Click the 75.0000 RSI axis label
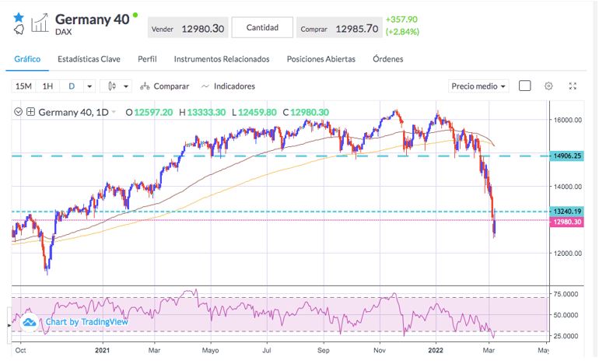Image resolution: width=599 pixels, height=364 pixels. click(x=566, y=294)
